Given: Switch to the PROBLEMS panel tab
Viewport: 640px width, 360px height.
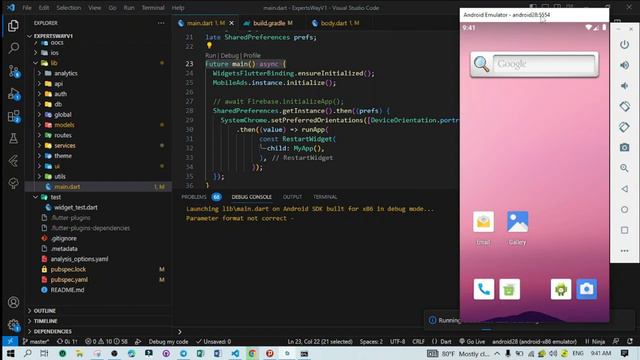Looking at the screenshot, I should [x=194, y=197].
